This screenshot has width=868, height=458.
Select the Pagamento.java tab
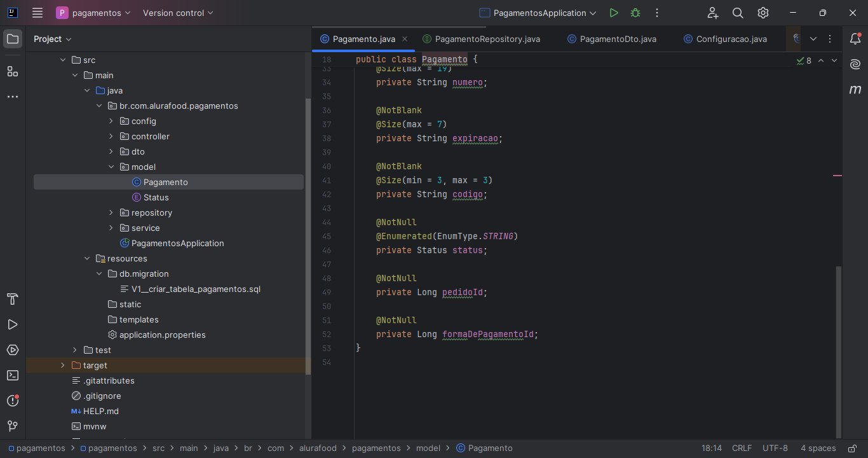(x=363, y=39)
